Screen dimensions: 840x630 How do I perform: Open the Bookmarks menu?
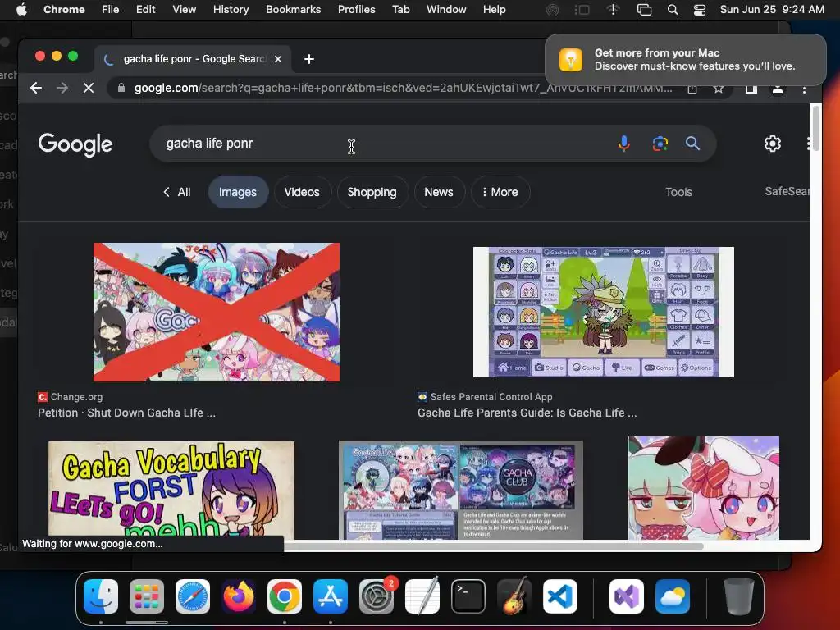(x=294, y=10)
